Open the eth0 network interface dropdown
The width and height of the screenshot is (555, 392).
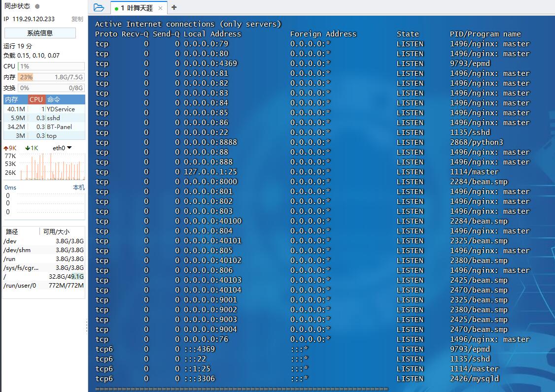point(62,148)
